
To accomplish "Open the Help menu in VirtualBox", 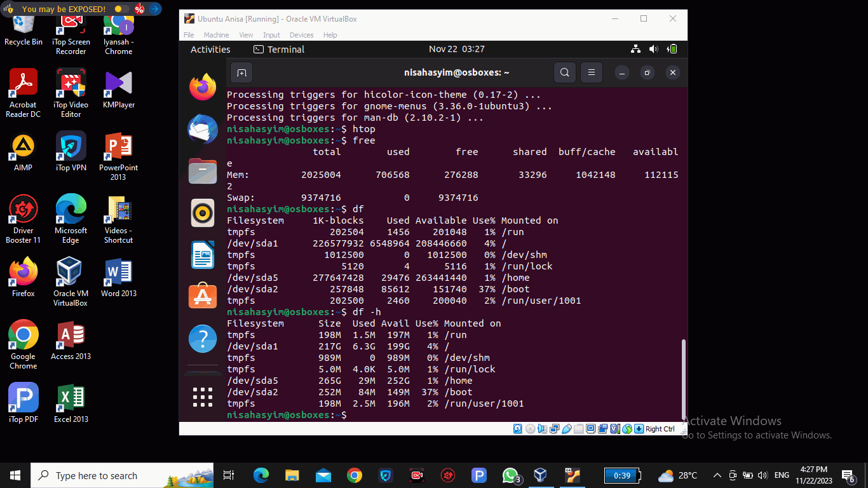I will point(330,35).
